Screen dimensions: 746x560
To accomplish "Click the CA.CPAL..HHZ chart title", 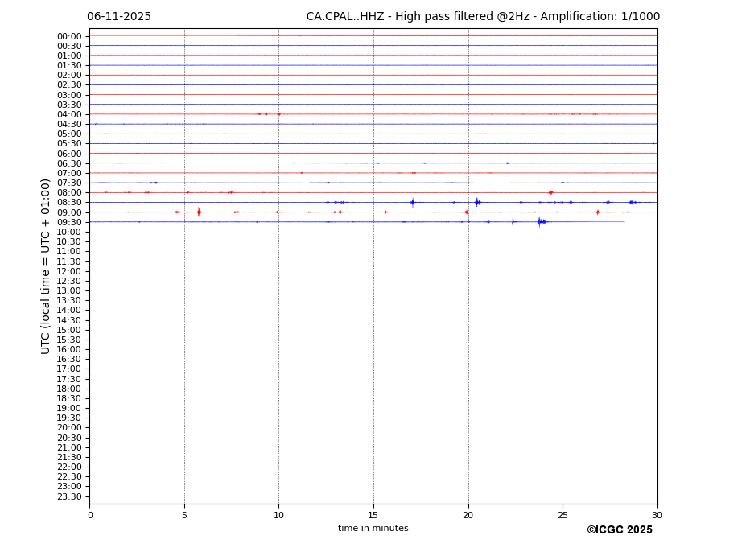I will [483, 17].
